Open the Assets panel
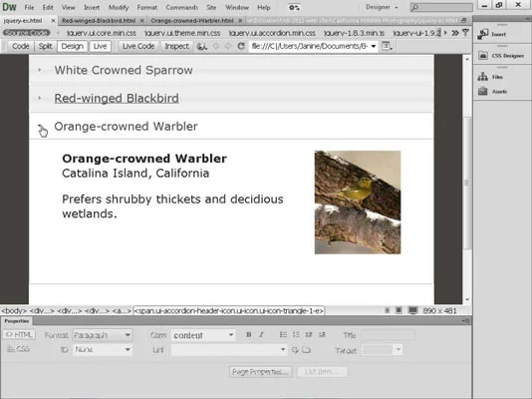532x399 pixels. [x=492, y=92]
